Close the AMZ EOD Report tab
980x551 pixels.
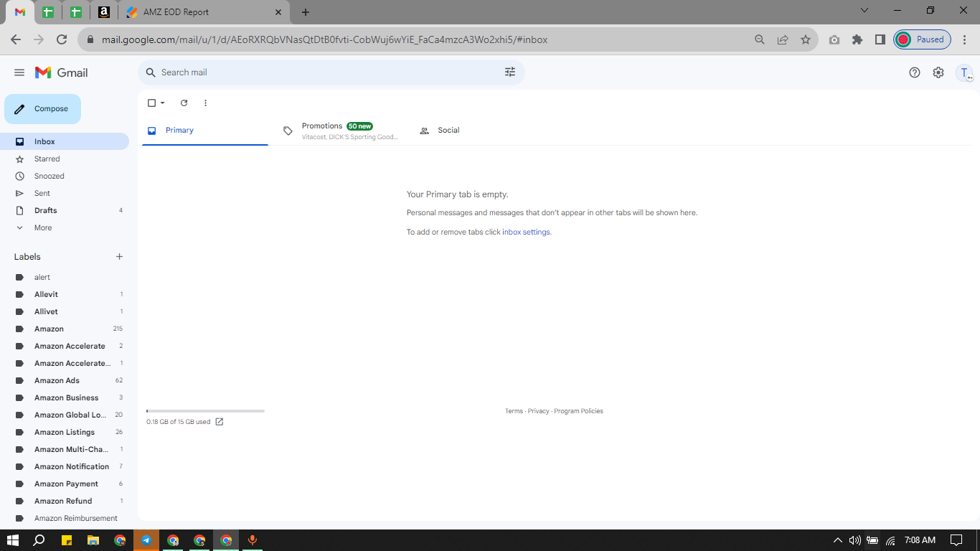[x=278, y=12]
